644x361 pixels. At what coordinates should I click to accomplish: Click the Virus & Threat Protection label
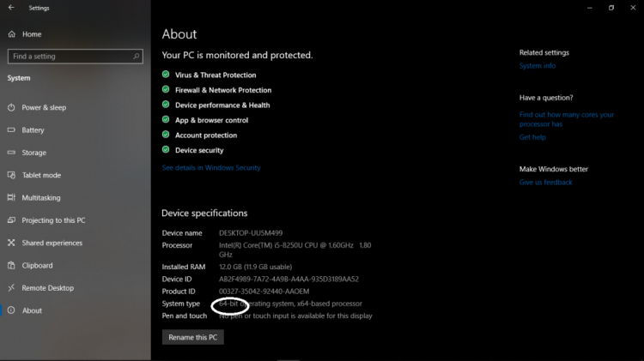click(216, 75)
